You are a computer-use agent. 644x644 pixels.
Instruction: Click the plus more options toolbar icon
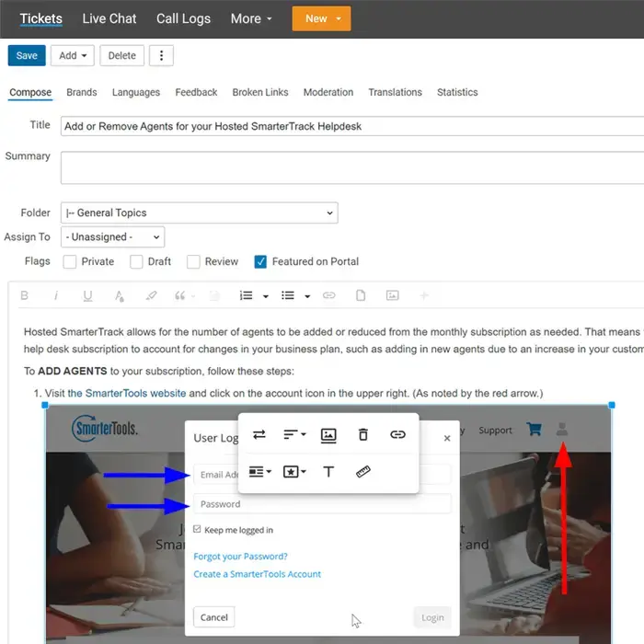[x=424, y=295]
